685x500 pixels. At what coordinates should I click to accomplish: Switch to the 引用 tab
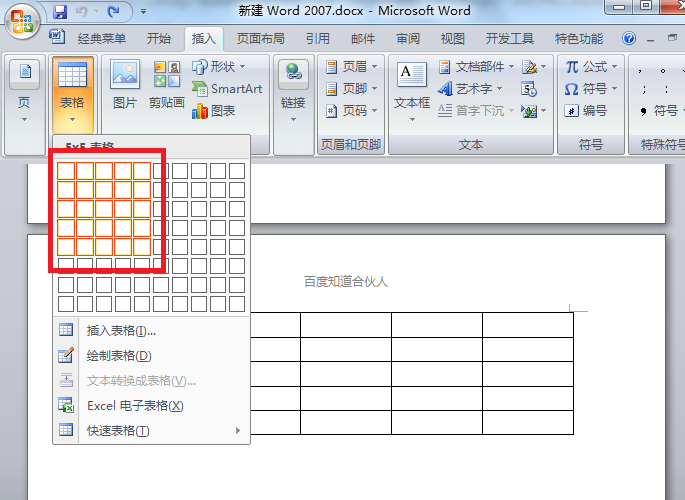[x=318, y=39]
